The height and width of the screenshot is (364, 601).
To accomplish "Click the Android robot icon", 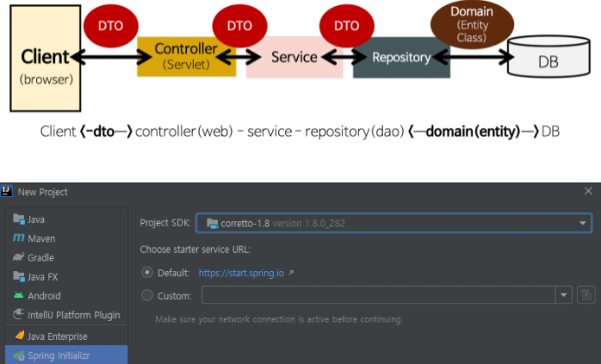I will click(x=18, y=295).
